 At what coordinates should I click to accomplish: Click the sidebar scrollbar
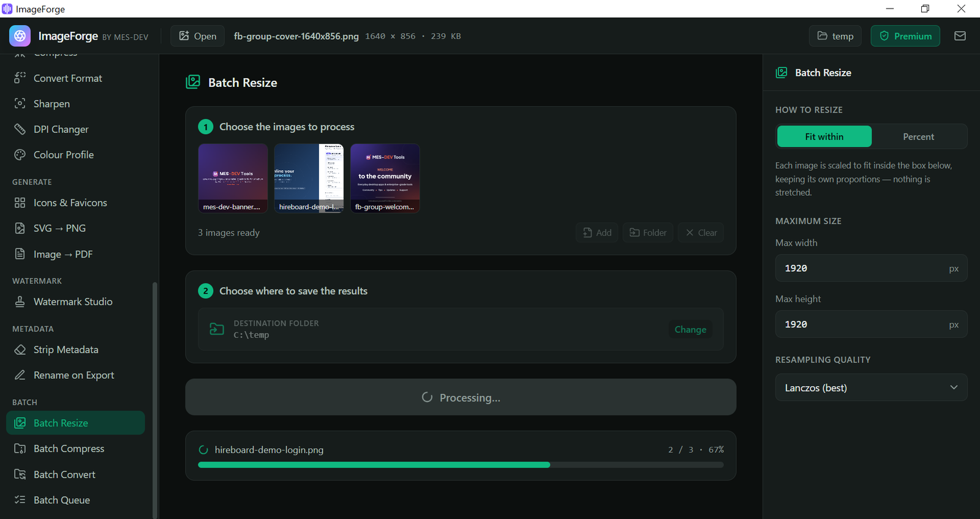[x=155, y=400]
